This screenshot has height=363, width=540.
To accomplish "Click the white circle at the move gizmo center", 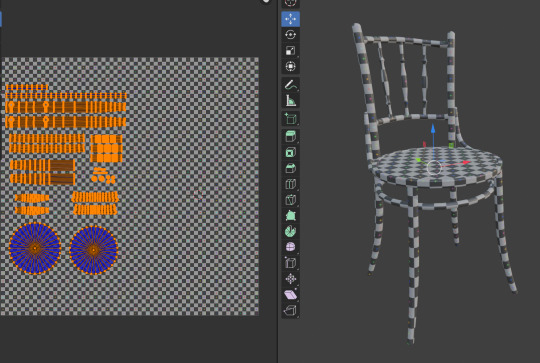I will pyautogui.click(x=434, y=168).
